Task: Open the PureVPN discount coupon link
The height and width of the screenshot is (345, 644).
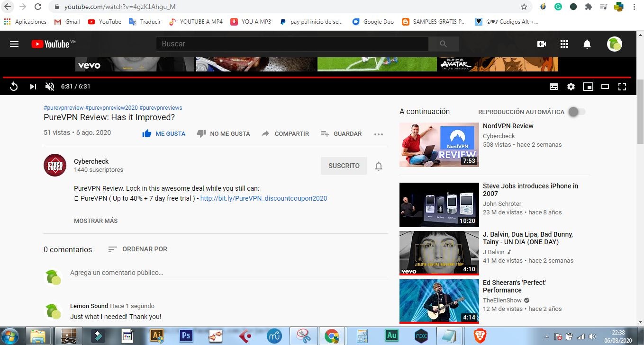Action: (263, 198)
